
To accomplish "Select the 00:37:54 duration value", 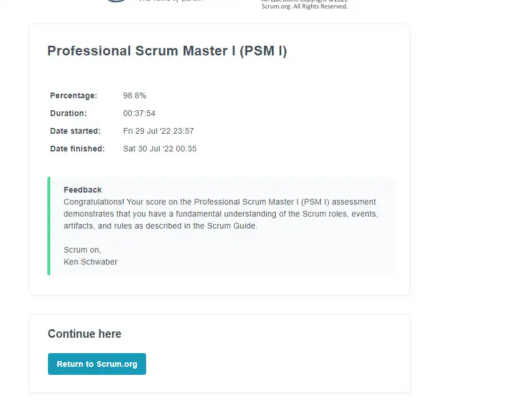I will [139, 113].
